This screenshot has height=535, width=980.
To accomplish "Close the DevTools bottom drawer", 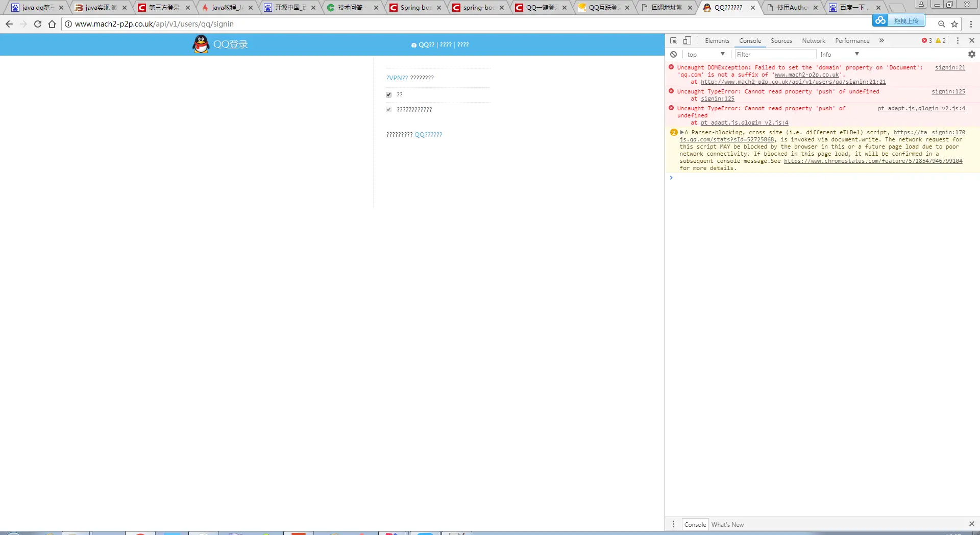I will tap(972, 524).
